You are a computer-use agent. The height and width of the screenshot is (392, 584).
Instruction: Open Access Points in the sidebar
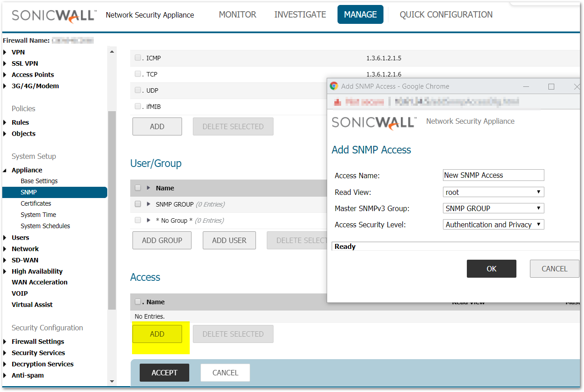click(33, 75)
